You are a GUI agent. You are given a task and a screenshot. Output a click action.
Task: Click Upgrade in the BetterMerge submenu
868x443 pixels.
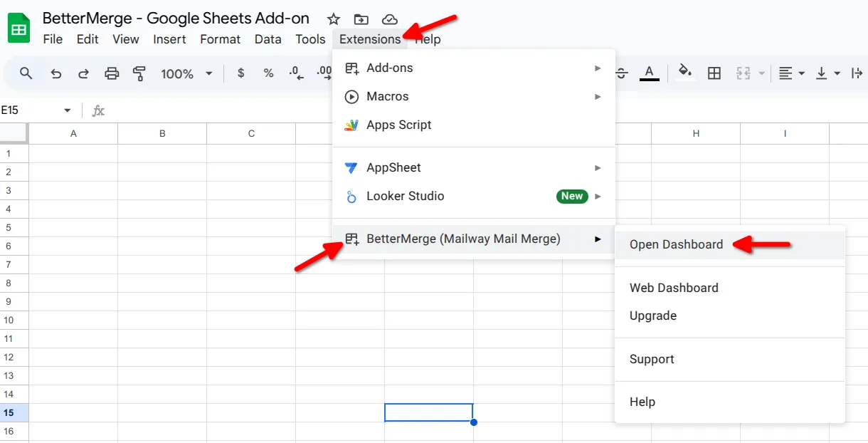[652, 316]
